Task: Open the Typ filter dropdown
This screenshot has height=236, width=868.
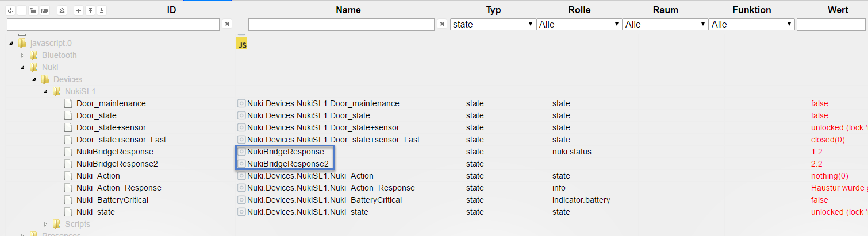Action: point(493,25)
